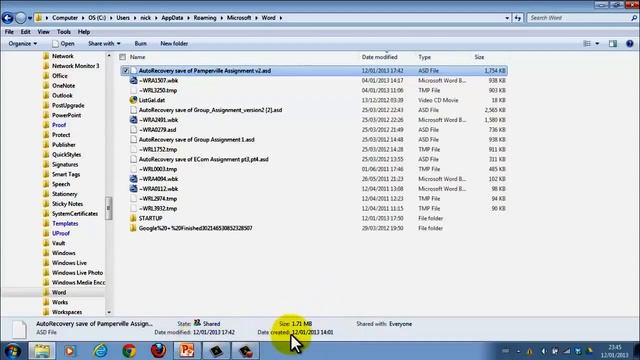Open recent pages dropdown beside Forward arrow

[x=30, y=18]
